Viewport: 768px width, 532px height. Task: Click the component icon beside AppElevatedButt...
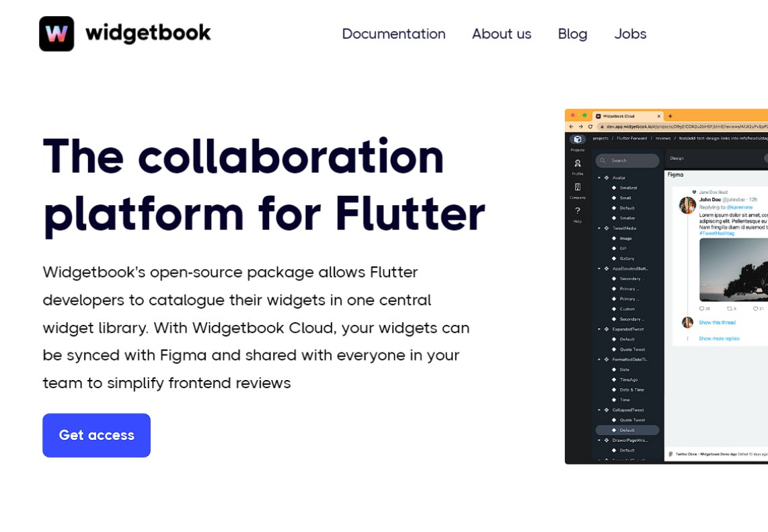607,268
